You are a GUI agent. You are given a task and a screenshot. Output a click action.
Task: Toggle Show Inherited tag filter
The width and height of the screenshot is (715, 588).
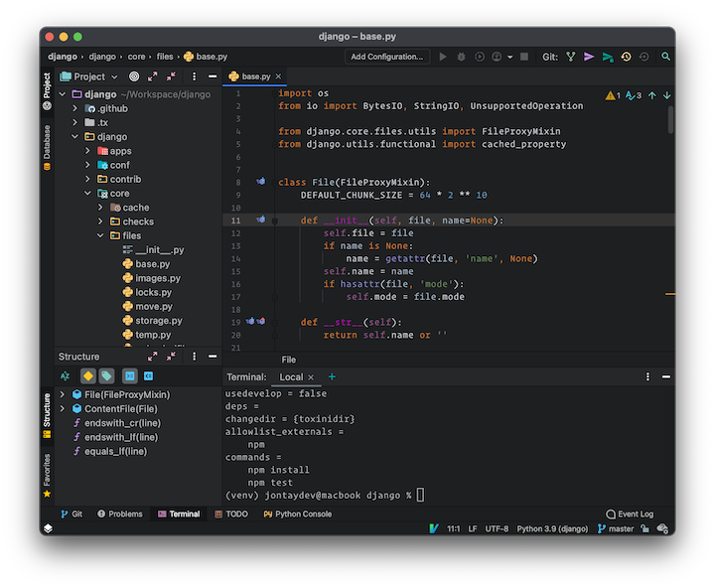coord(106,376)
